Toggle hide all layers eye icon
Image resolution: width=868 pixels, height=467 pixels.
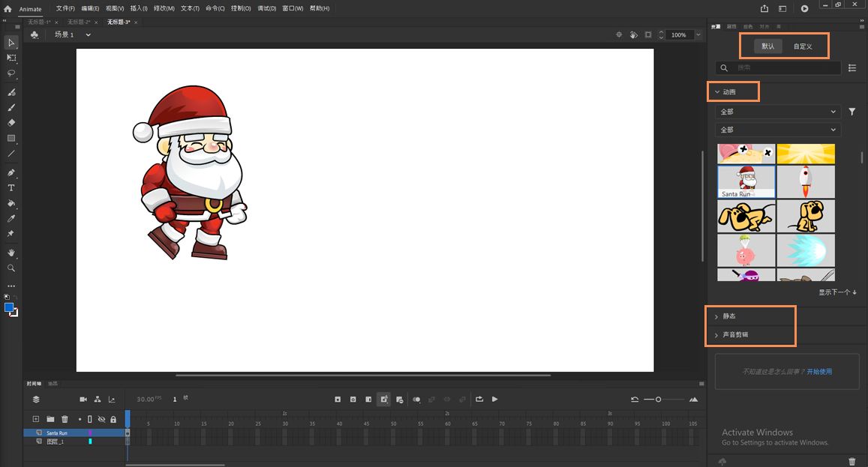[101, 420]
